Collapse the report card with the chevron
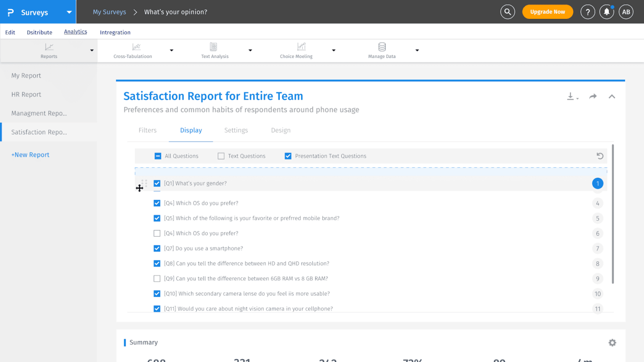The height and width of the screenshot is (362, 644). pyautogui.click(x=612, y=97)
